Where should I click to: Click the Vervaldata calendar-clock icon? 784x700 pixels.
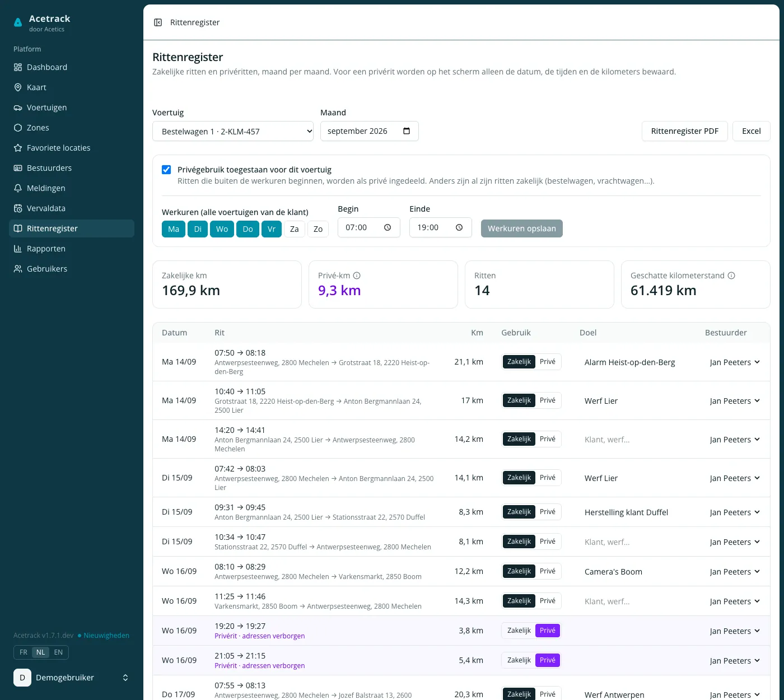tap(18, 208)
